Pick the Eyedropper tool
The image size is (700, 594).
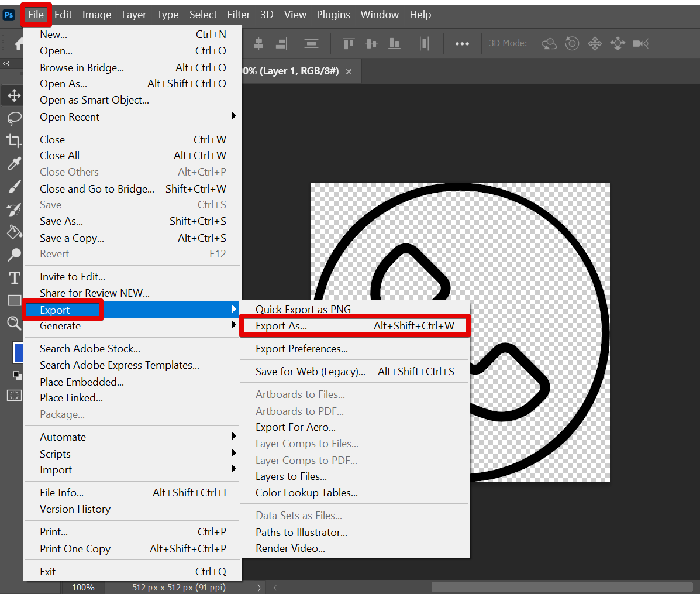coord(14,163)
